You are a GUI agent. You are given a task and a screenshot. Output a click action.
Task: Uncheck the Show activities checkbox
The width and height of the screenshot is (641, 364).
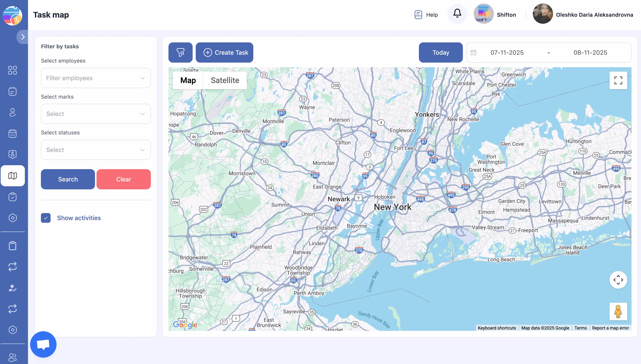pos(46,218)
